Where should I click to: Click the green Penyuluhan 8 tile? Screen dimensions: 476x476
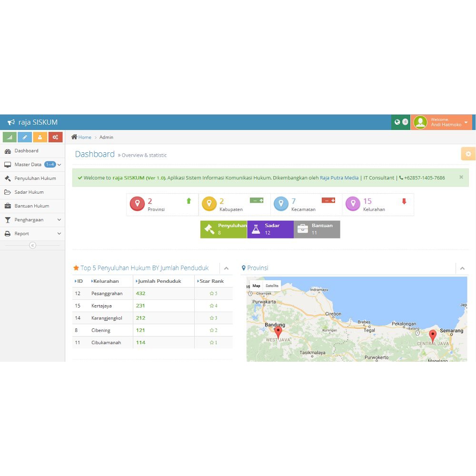point(224,229)
